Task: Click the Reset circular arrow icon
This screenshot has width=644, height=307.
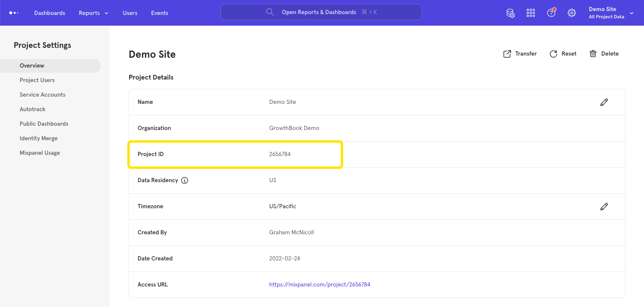Action: (553, 54)
